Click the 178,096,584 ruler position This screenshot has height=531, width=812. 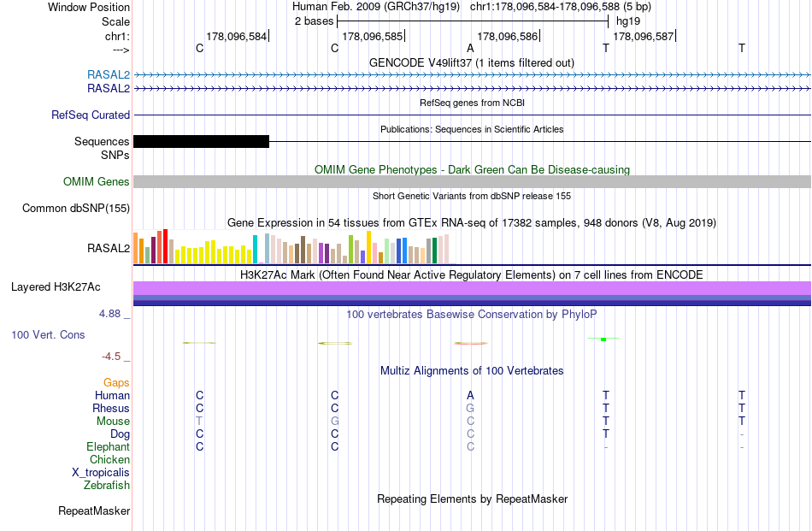tap(236, 36)
